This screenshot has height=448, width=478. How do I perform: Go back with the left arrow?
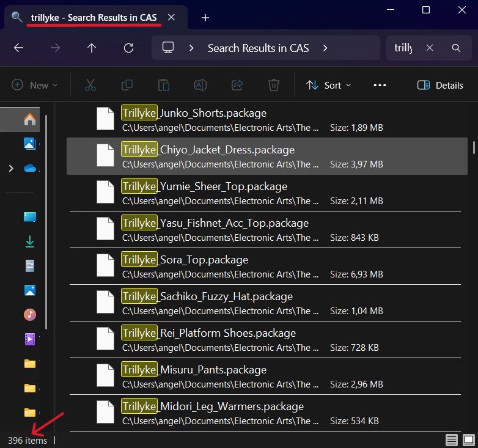(x=18, y=48)
